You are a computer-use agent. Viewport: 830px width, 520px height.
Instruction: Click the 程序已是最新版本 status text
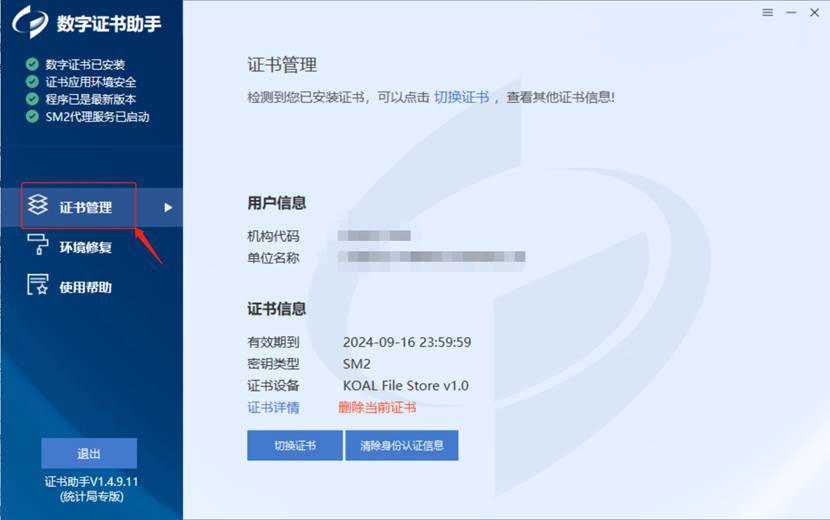coord(91,99)
